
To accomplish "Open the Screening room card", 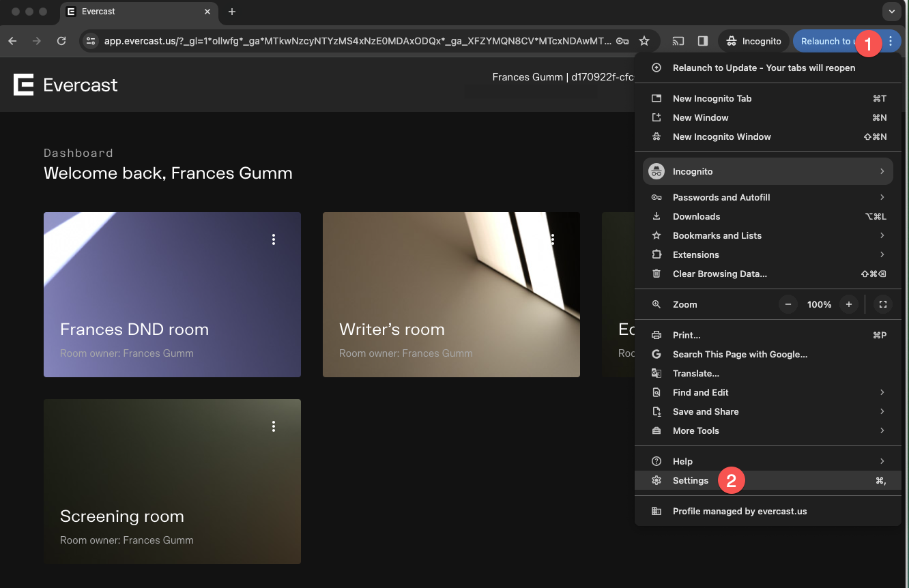I will pos(172,482).
